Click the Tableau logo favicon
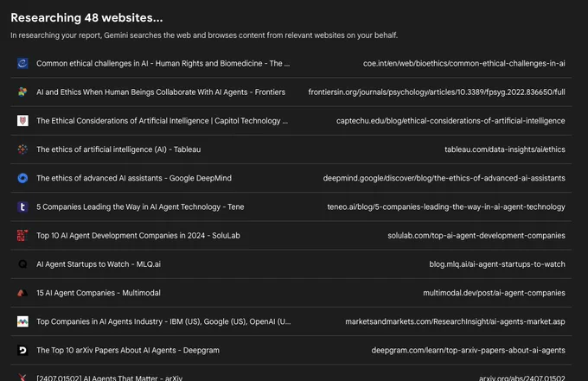588x381 pixels. 22,149
